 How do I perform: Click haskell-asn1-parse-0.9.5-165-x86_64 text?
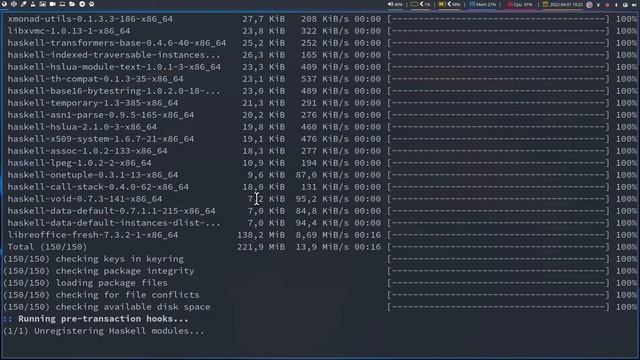point(101,115)
